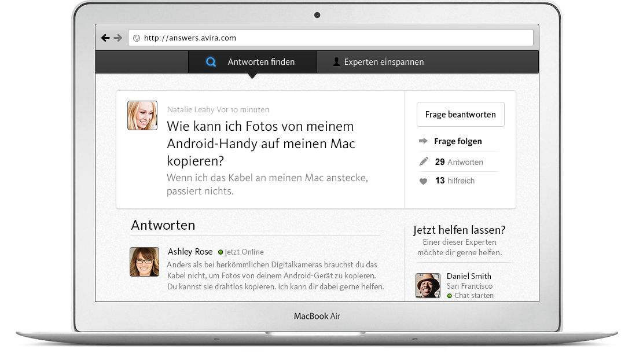Open Natalie Leahy's profile photo

point(142,115)
